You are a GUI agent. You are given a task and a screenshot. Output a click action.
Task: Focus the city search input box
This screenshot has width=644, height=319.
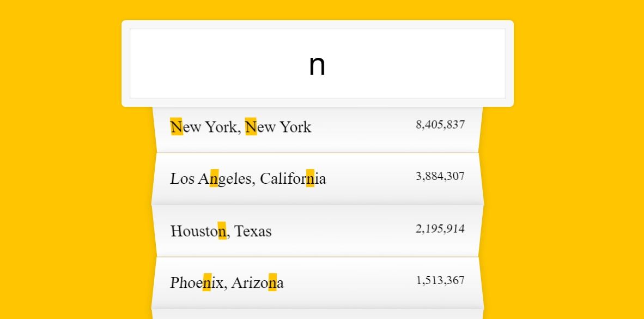coord(317,63)
